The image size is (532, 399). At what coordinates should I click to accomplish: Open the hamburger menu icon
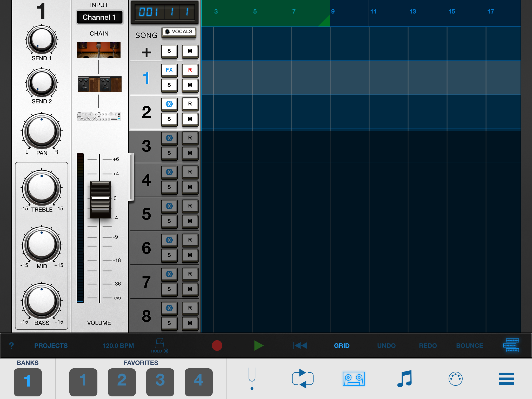506,378
